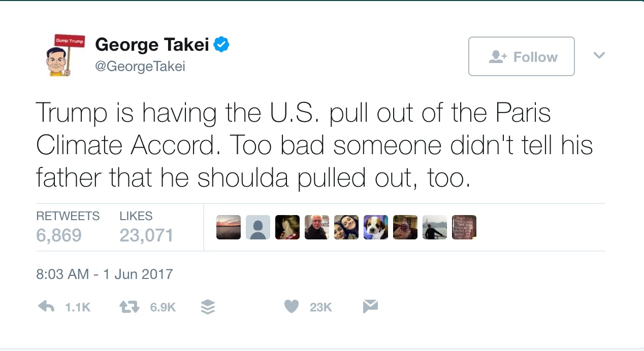Image resolution: width=644 pixels, height=351 pixels.
Task: Click the white-haired man liker thumbnail
Action: (x=317, y=227)
